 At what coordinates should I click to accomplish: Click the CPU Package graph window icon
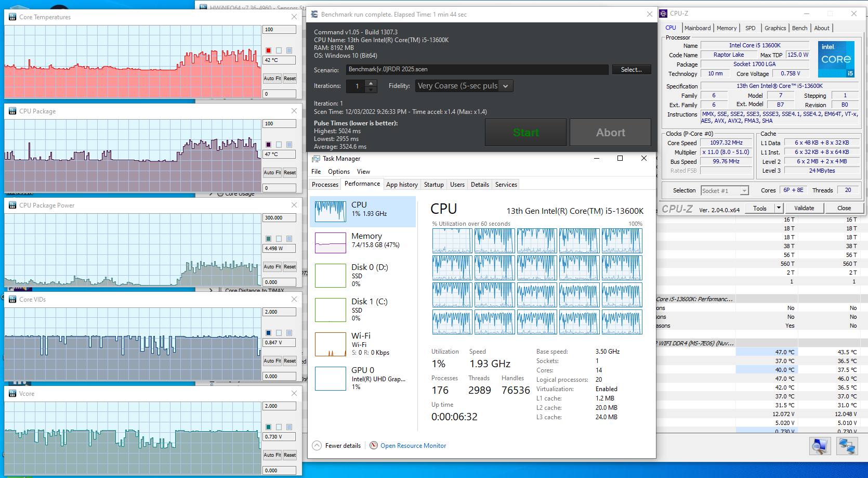12,111
